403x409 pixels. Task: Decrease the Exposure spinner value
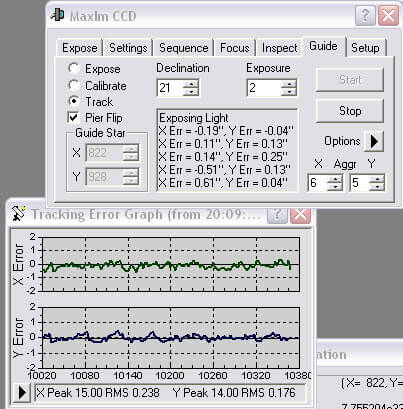pos(289,92)
